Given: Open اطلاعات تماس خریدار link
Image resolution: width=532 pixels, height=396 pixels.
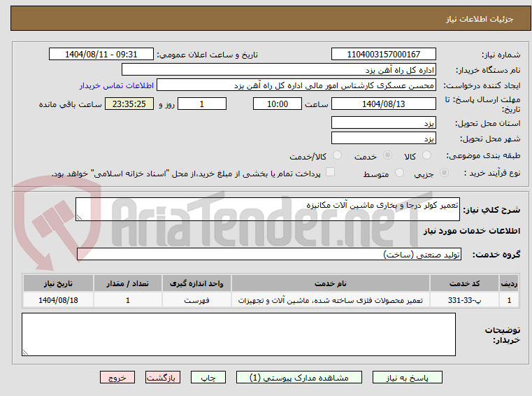Looking at the screenshot, I should click(117, 85).
